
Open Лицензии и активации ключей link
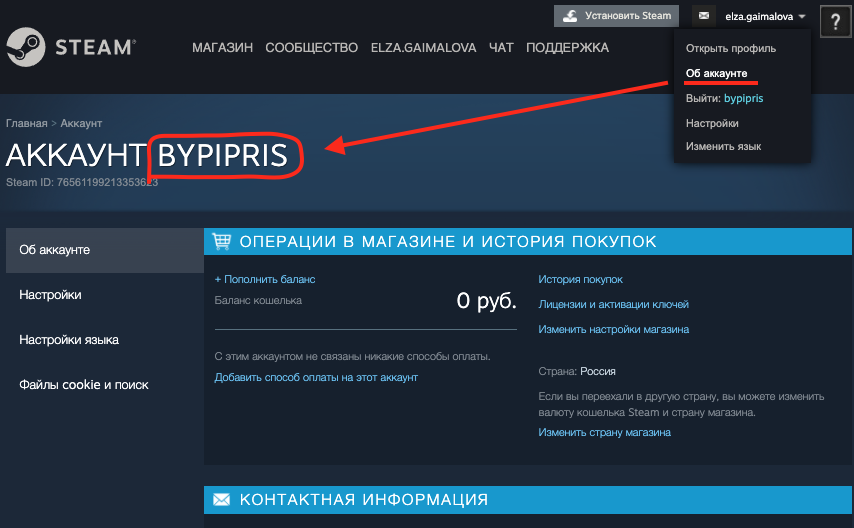[613, 304]
